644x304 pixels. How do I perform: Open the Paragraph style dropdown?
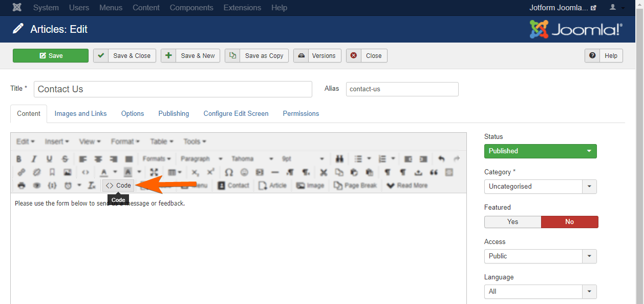click(x=202, y=158)
